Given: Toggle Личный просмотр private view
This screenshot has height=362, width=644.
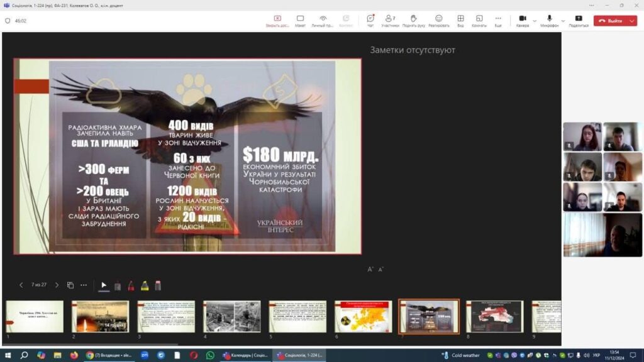Looking at the screenshot, I should point(323,21).
